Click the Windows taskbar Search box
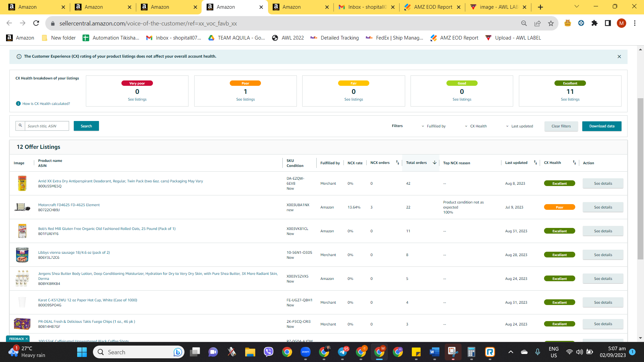The image size is (644, 362). pyautogui.click(x=139, y=352)
